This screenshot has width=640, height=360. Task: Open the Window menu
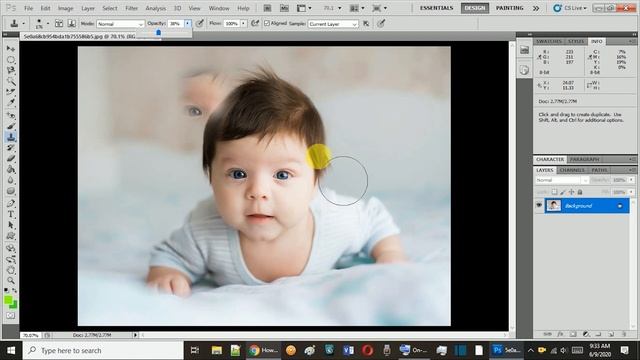point(219,8)
